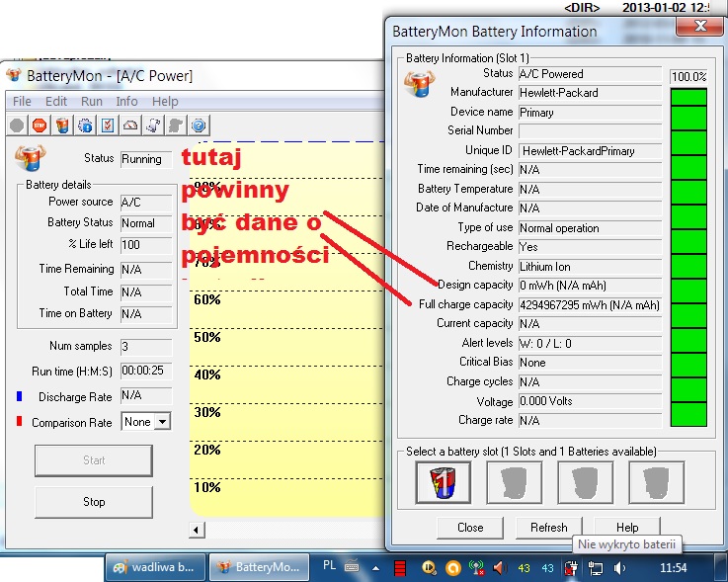Click the Unique ID Hewlett-PackardPrimary field
The height and width of the screenshot is (582, 728).
590,151
